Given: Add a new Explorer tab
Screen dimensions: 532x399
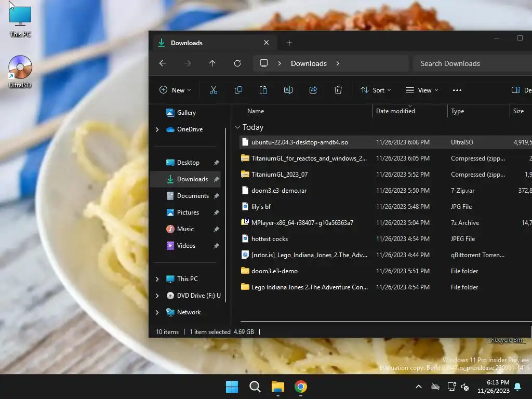Looking at the screenshot, I should 289,43.
